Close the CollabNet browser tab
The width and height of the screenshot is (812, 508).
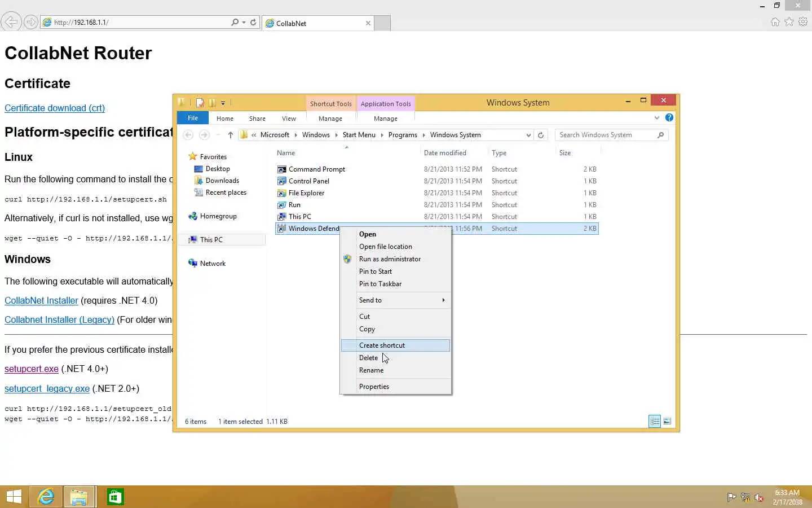[368, 23]
